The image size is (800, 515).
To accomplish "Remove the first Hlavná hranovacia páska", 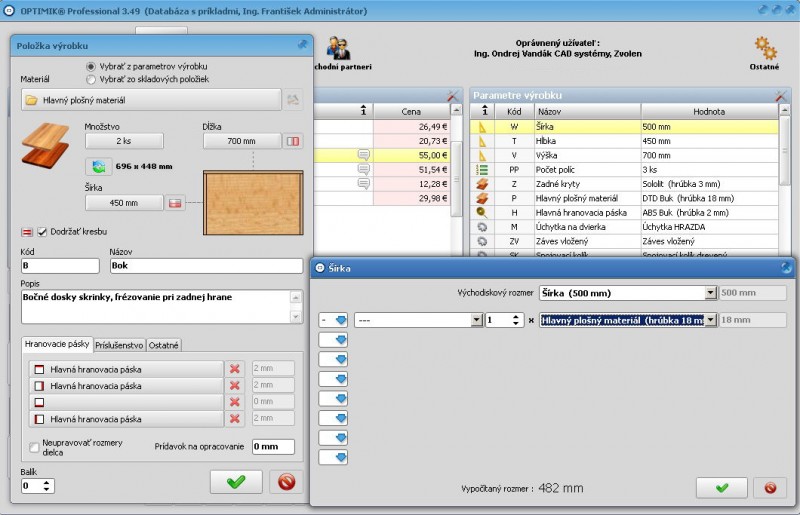I will [x=235, y=369].
